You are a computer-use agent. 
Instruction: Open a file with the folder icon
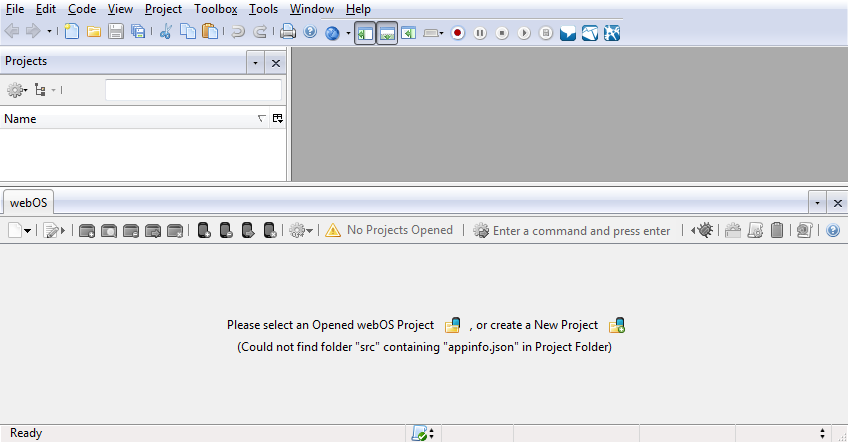click(94, 32)
